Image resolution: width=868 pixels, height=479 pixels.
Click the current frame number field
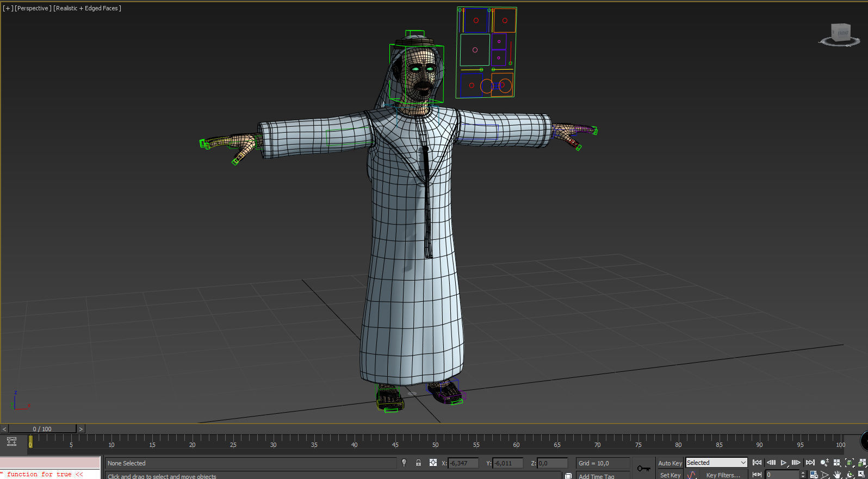tap(782, 475)
